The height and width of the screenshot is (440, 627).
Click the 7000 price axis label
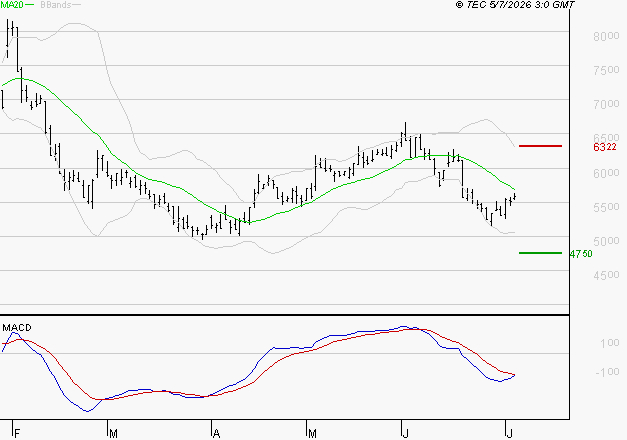click(606, 104)
